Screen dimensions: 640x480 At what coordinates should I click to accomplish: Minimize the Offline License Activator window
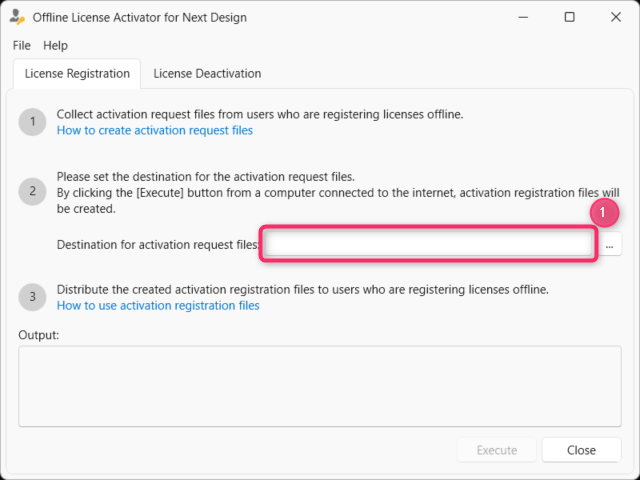tap(523, 17)
